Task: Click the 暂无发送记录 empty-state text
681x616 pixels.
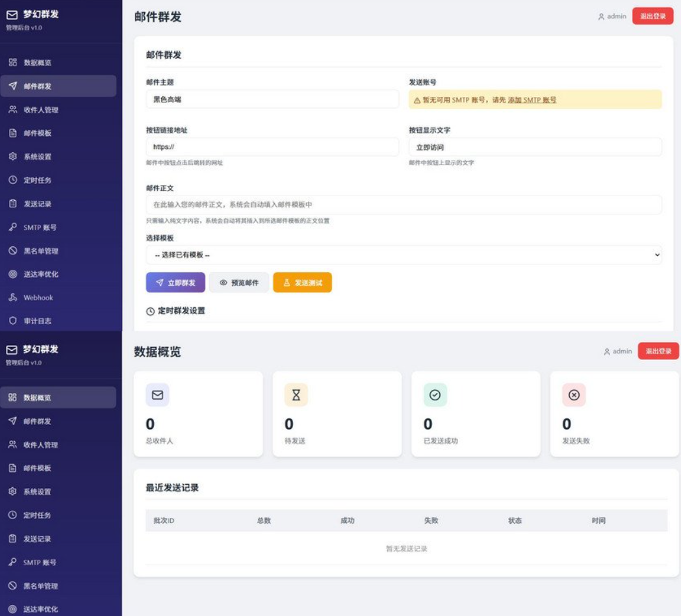Action: click(406, 548)
